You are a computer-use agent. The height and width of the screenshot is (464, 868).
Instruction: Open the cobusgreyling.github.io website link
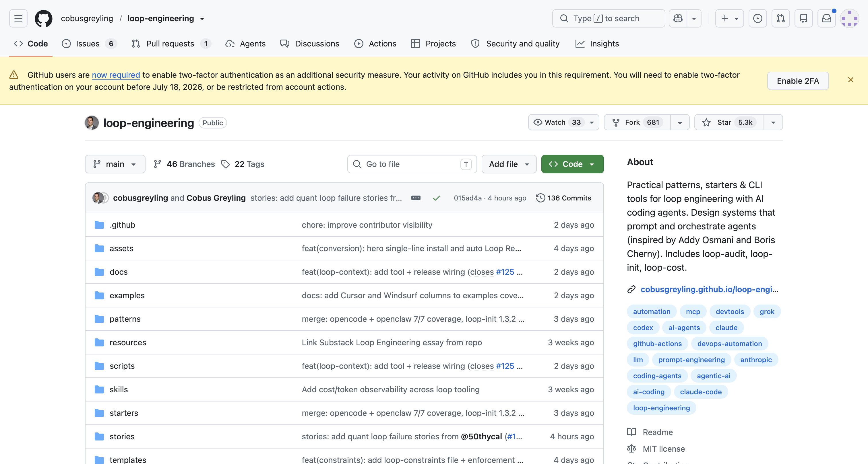coord(709,289)
